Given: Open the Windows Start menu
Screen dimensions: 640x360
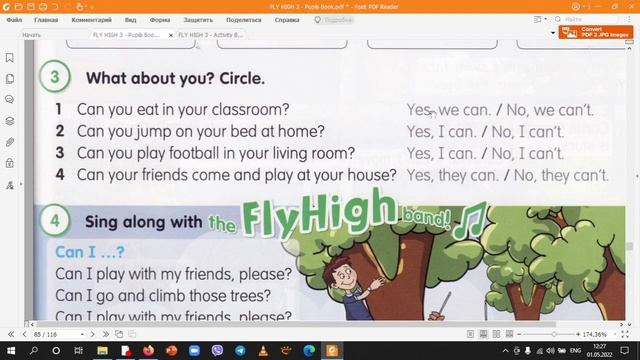Looking at the screenshot, I should click(11, 351).
